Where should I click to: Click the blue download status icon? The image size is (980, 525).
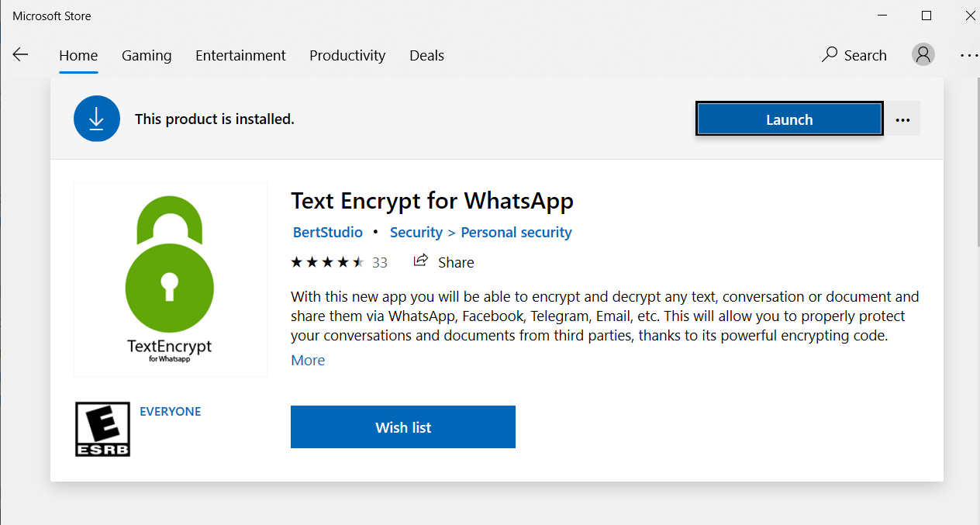click(x=96, y=119)
